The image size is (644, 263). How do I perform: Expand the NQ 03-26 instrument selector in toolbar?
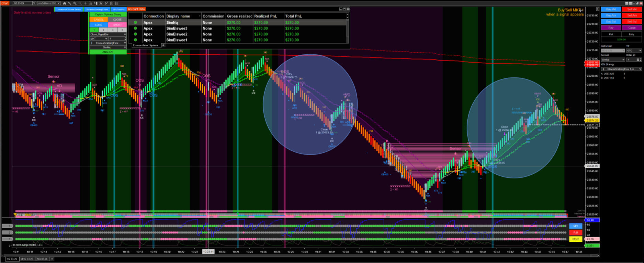click(x=34, y=3)
